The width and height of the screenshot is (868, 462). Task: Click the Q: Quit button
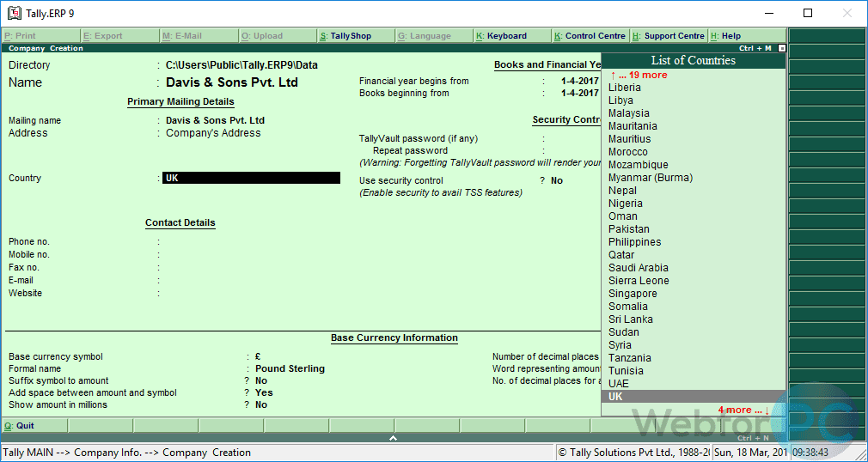point(34,425)
